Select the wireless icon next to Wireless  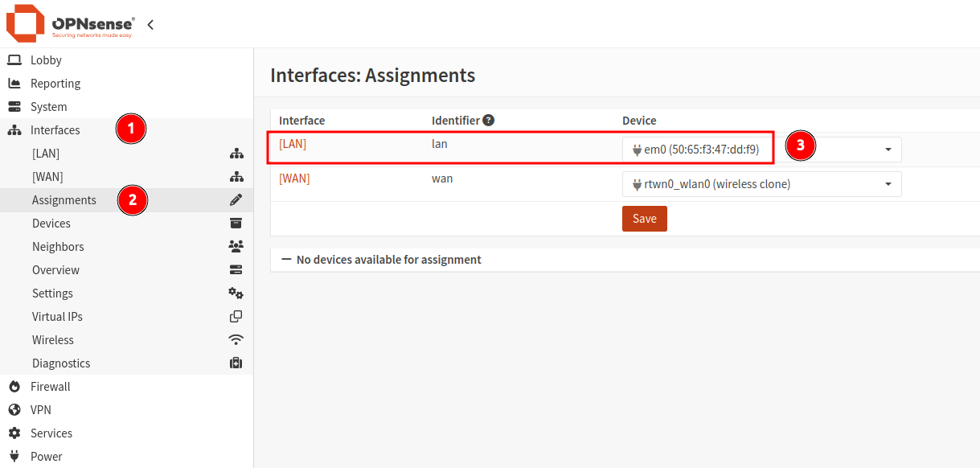pos(236,339)
